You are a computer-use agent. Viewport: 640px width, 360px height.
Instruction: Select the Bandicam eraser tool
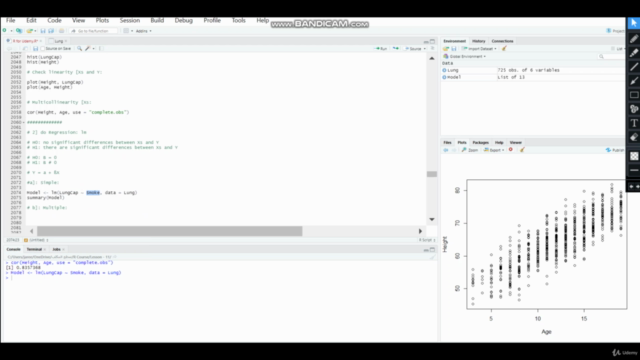click(x=633, y=137)
